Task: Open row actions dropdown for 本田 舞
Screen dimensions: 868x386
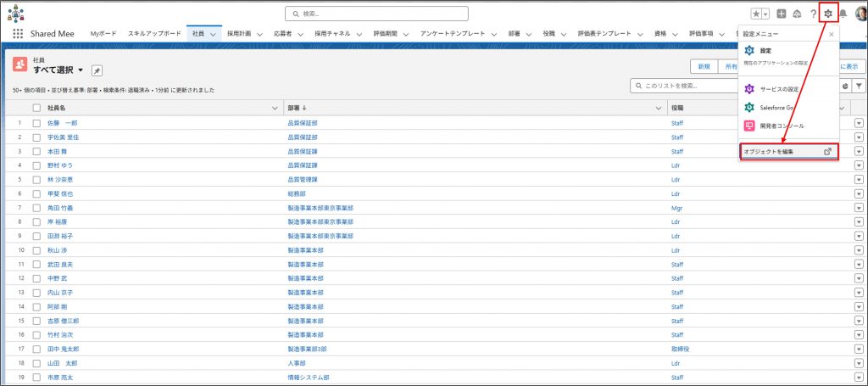Action: pos(859,151)
